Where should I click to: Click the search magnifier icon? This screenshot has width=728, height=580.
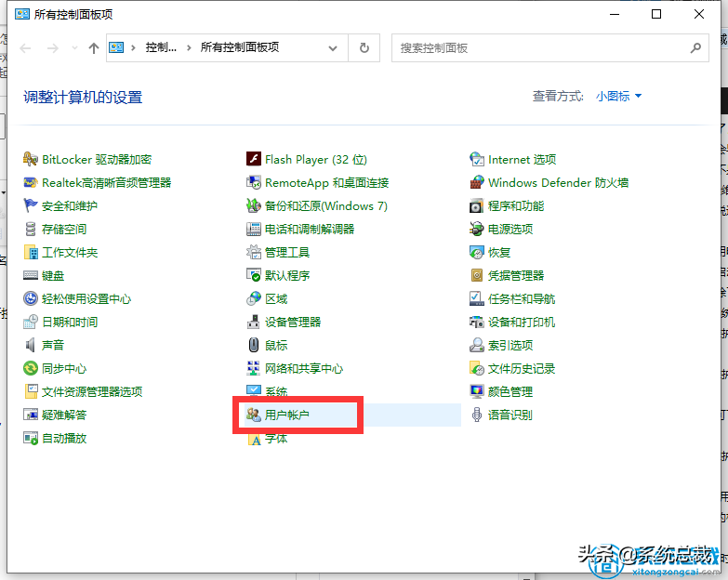click(695, 47)
